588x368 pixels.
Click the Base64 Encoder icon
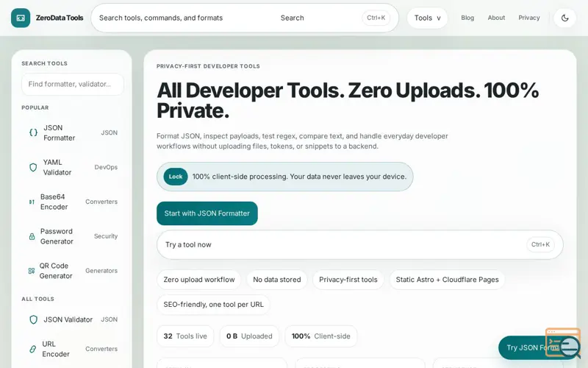pyautogui.click(x=32, y=202)
